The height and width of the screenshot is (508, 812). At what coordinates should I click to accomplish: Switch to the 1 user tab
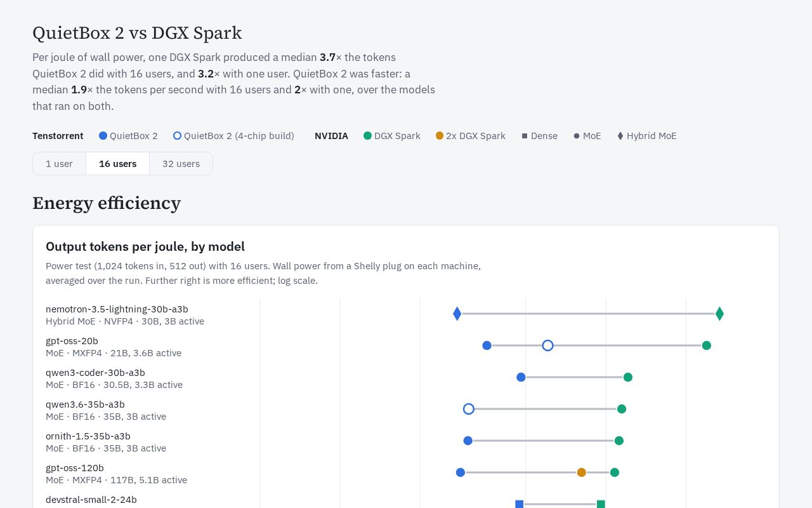point(59,164)
